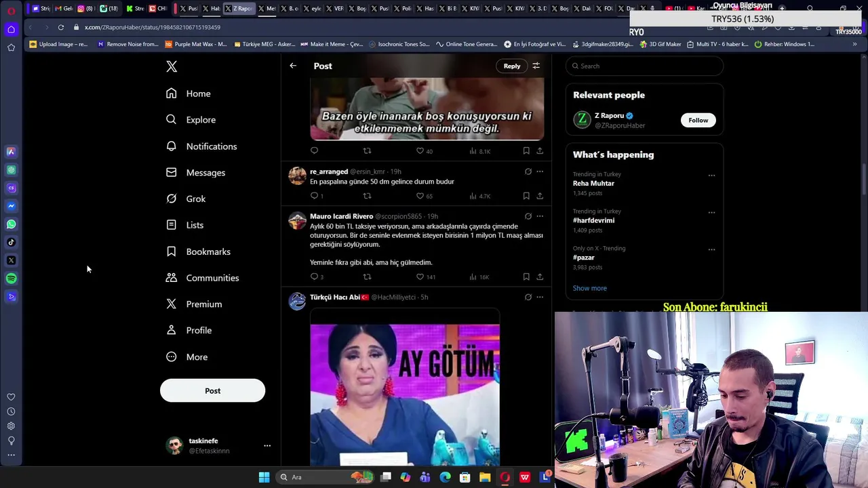Image resolution: width=868 pixels, height=488 pixels.
Task: Open Communities in the sidebar
Action: [x=203, y=278]
